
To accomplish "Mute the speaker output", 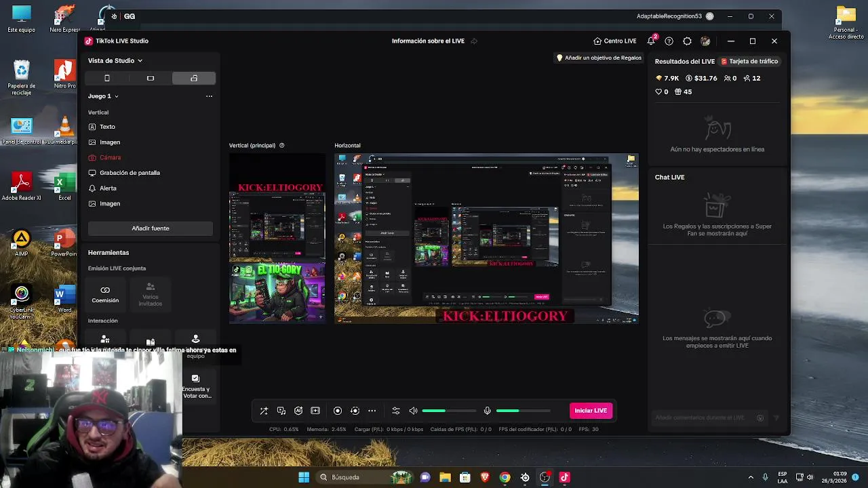I will pos(413,411).
